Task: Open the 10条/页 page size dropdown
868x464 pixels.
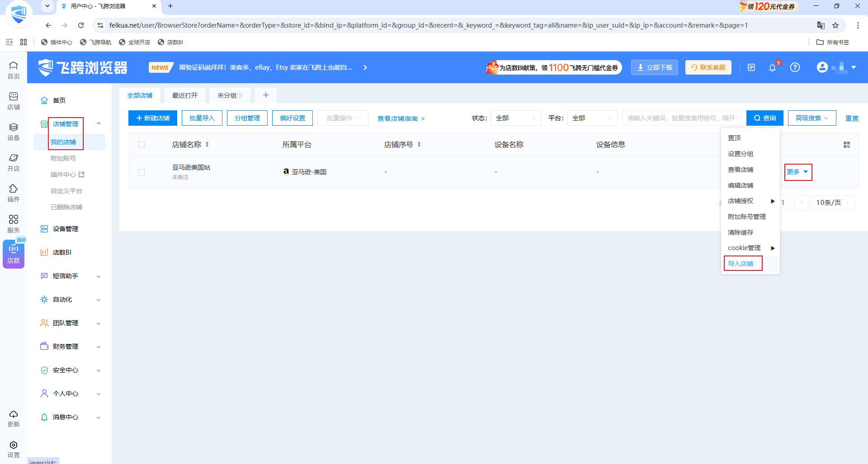Action: pyautogui.click(x=833, y=202)
